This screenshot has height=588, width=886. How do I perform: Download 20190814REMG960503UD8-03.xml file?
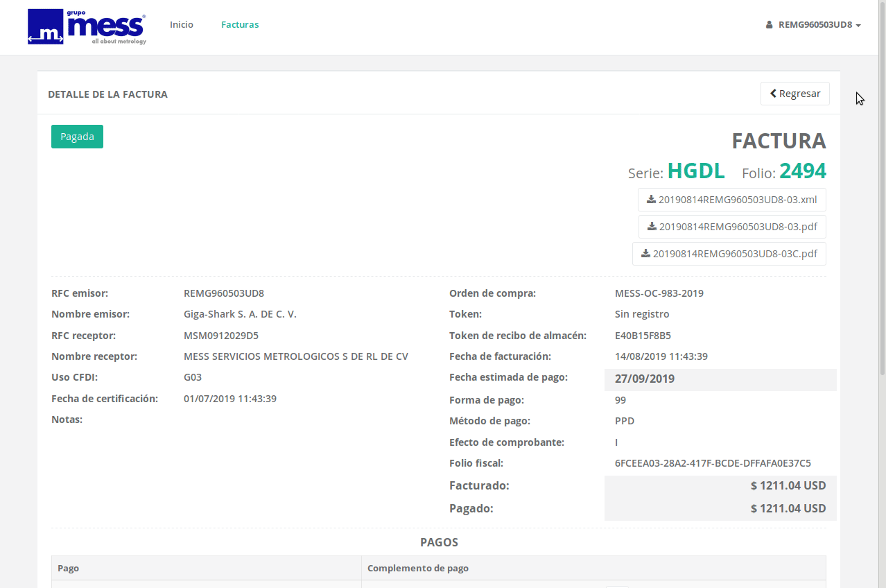point(731,200)
